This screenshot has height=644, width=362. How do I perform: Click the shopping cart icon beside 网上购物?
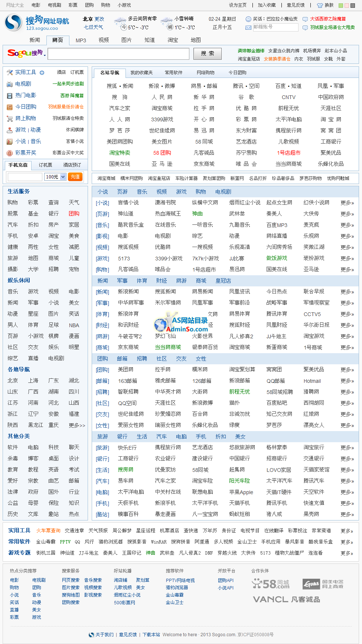tap(10, 119)
